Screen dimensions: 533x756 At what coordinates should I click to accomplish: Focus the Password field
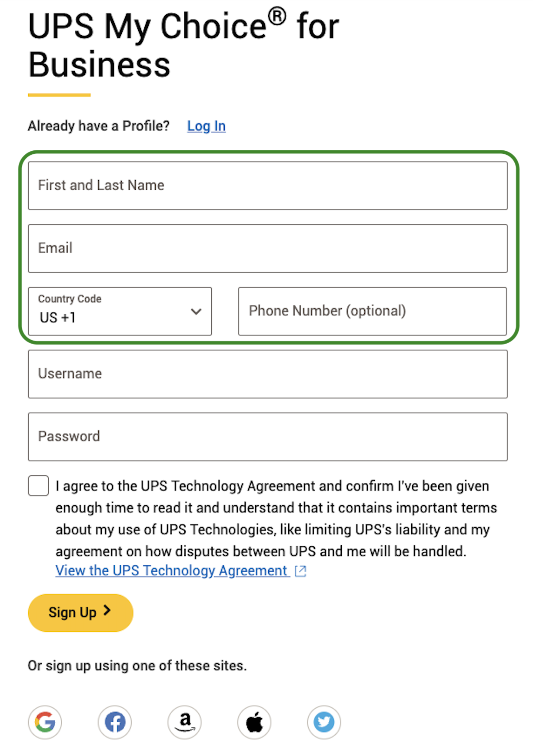[x=267, y=437]
